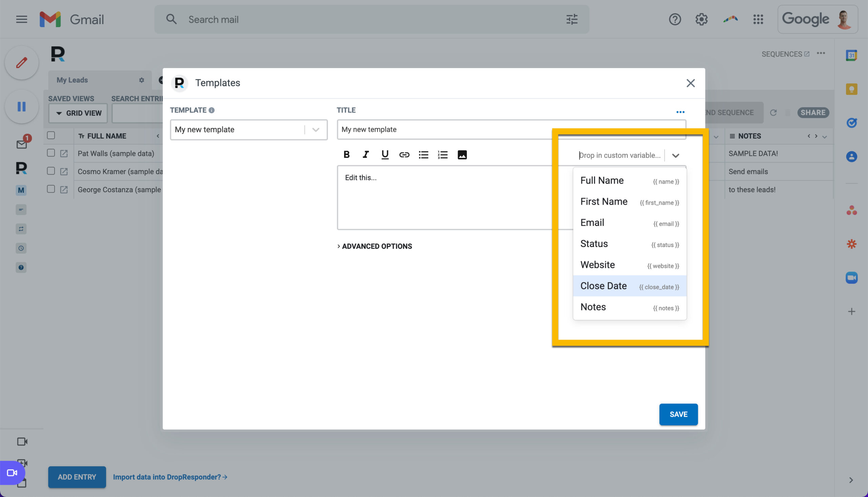Image resolution: width=868 pixels, height=497 pixels.
Task: Open three-dot menu next to Sequences
Action: pos(821,53)
